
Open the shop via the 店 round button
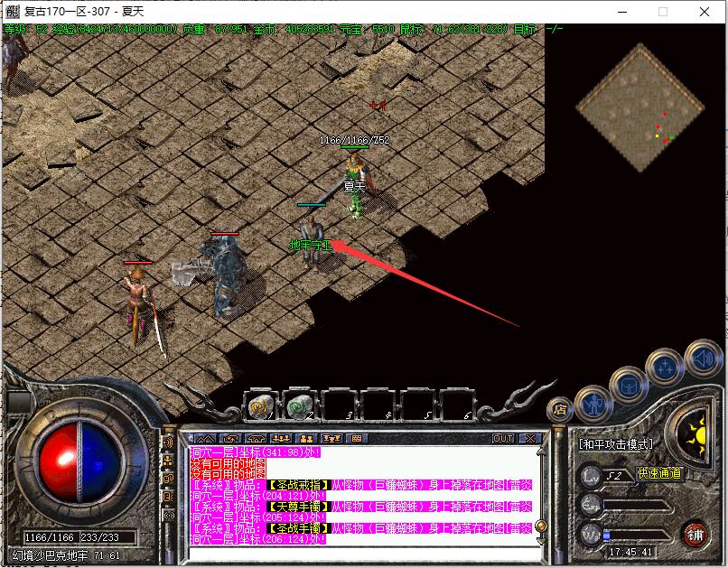point(560,409)
